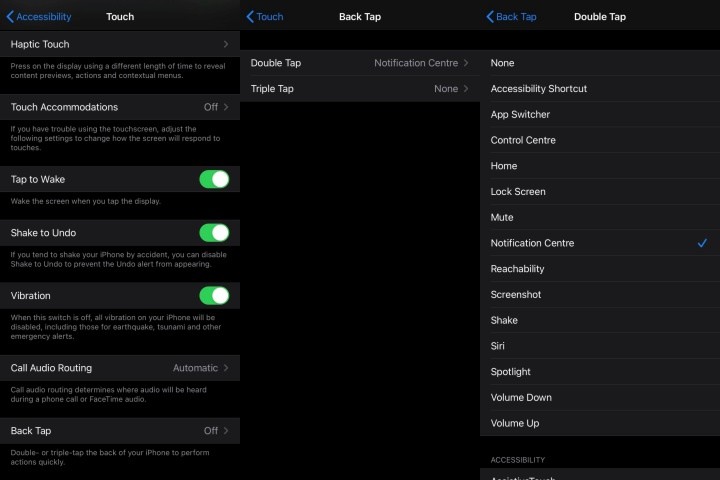Open Call Audio Routing settings

(120, 368)
